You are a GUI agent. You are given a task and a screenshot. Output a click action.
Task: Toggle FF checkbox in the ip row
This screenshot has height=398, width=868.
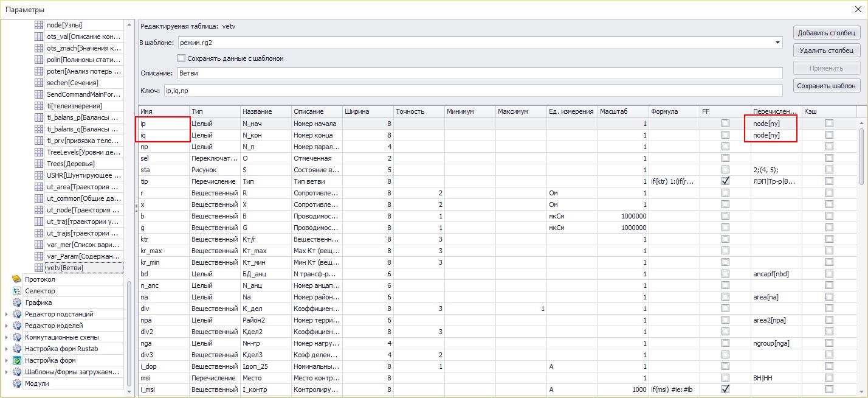725,124
